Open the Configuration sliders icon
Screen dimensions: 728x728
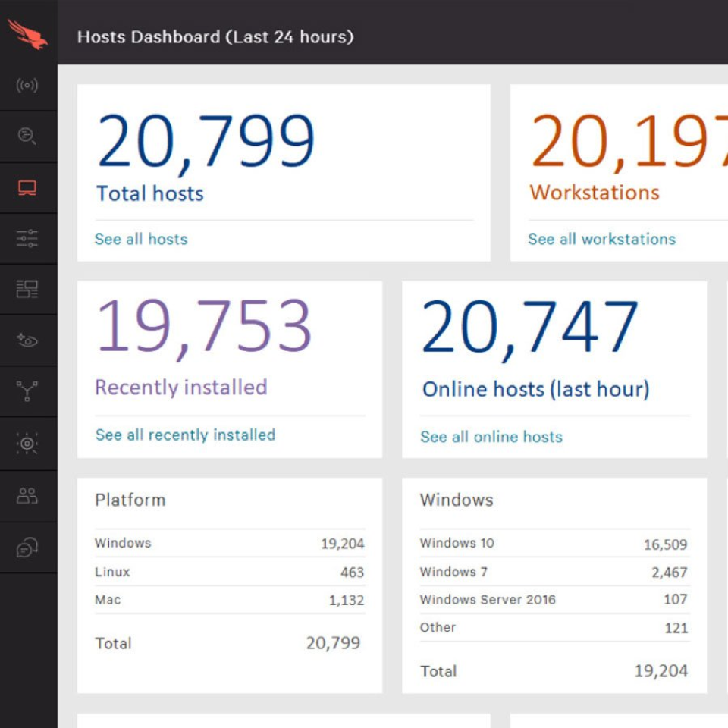tap(28, 238)
